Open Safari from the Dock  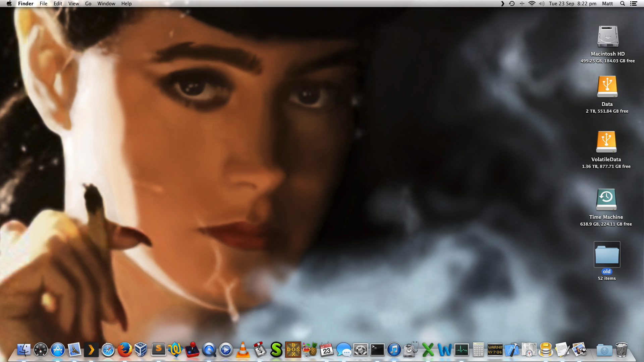click(x=108, y=350)
